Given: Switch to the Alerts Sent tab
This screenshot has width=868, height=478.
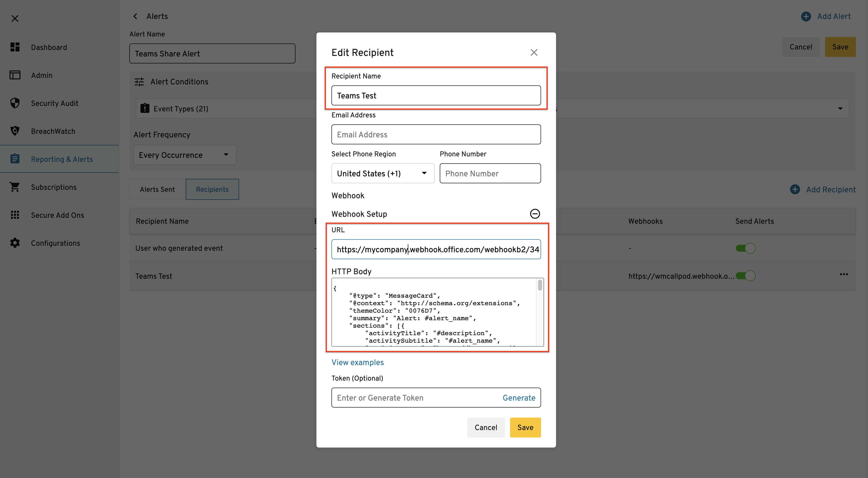Looking at the screenshot, I should click(x=157, y=190).
